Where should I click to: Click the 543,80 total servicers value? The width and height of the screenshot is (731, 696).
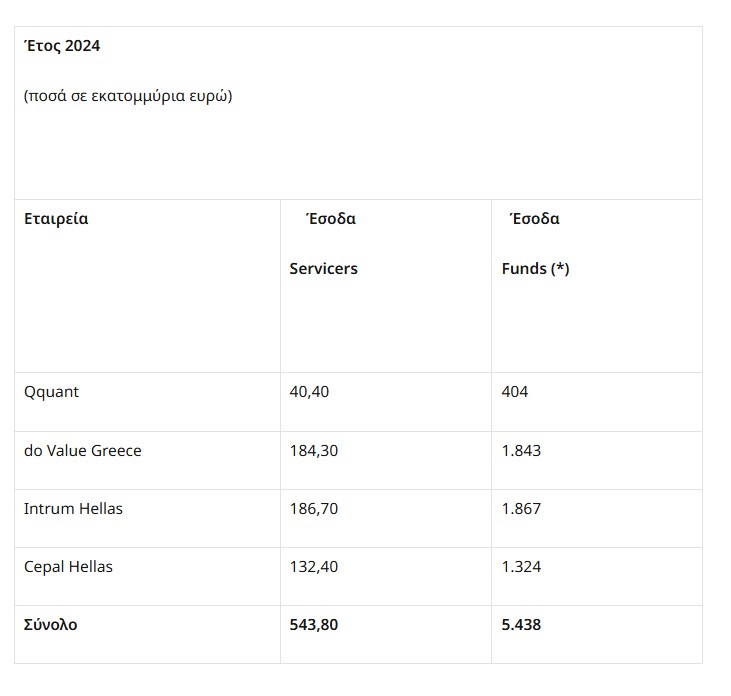coord(315,624)
